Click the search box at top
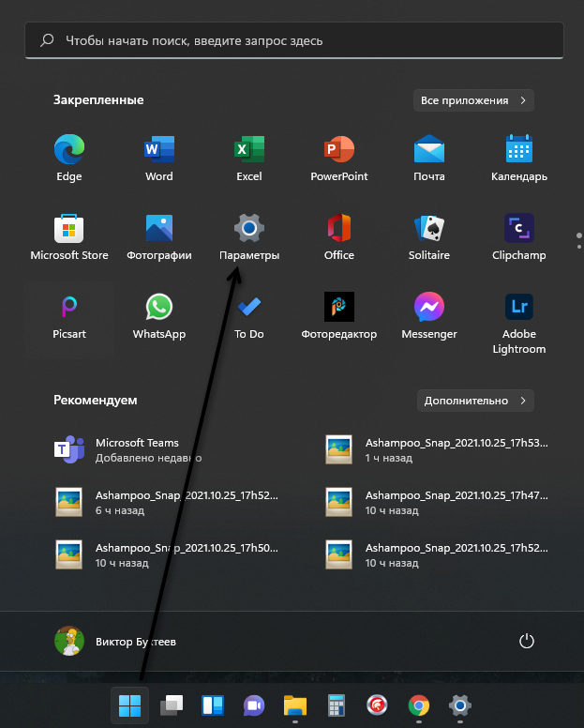Viewport: 584px width, 728px height. (x=294, y=40)
